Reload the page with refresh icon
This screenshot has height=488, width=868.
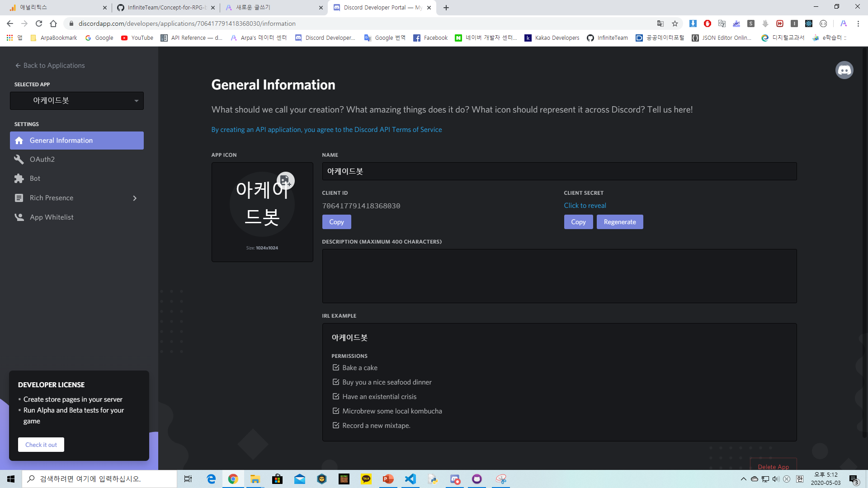point(39,23)
